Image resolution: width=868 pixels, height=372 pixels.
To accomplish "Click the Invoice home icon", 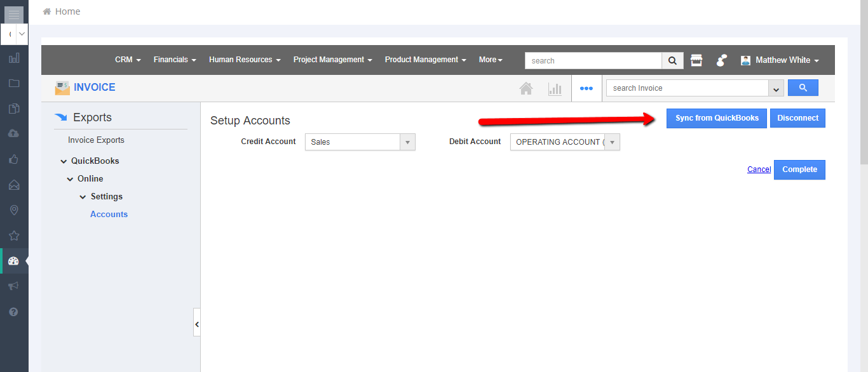I will coord(526,89).
